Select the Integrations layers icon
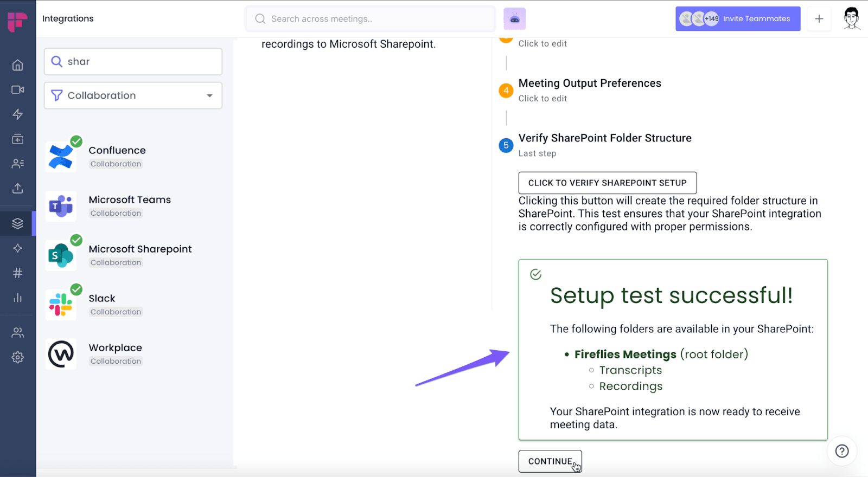This screenshot has height=477, width=868. [17, 223]
